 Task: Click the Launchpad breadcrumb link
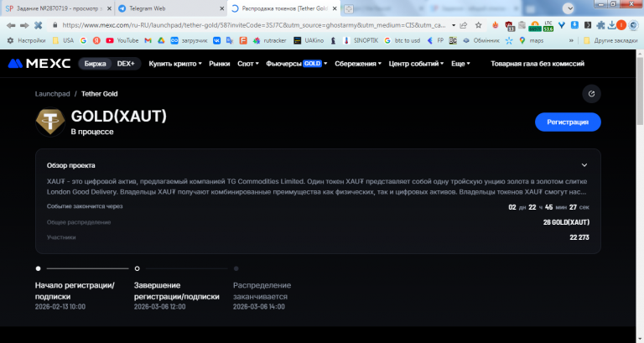tap(52, 94)
